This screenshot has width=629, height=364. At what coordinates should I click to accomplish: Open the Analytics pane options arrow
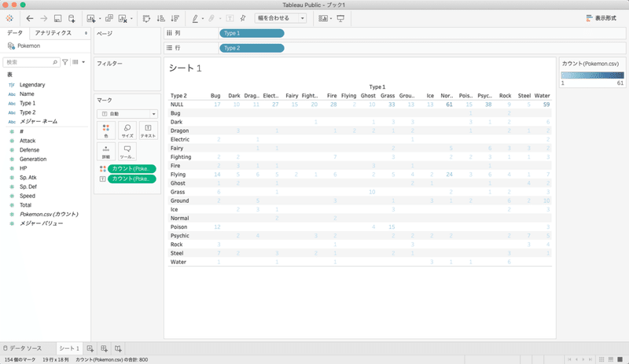(86, 33)
